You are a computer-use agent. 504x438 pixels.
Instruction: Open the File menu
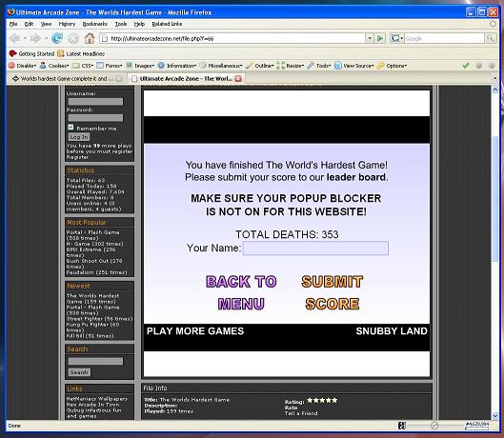tap(13, 24)
